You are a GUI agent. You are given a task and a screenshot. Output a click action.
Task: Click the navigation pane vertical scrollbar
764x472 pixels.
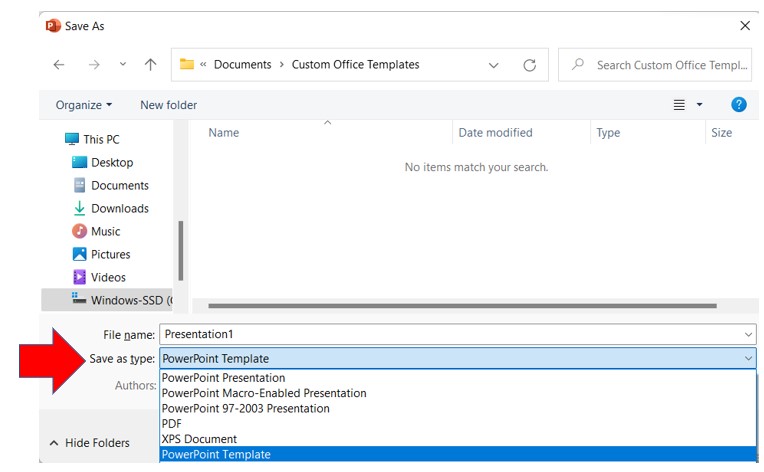pyautogui.click(x=181, y=250)
